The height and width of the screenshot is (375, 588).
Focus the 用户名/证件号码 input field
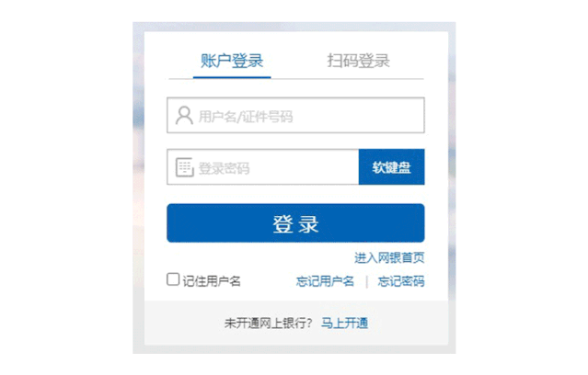[295, 116]
